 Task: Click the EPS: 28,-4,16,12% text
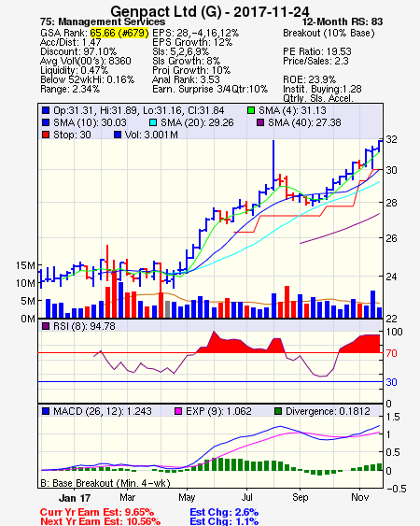[x=195, y=33]
